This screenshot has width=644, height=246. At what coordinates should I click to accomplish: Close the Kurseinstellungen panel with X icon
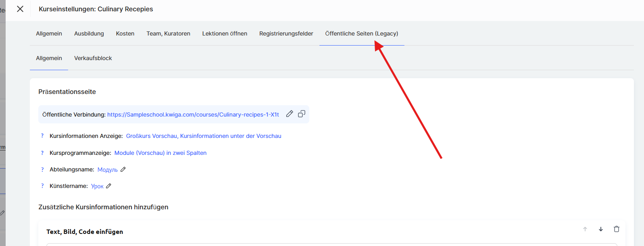pos(20,9)
